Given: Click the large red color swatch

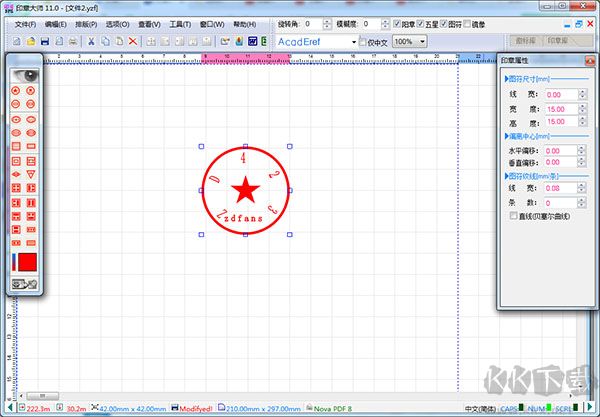Looking at the screenshot, I should pos(28,263).
